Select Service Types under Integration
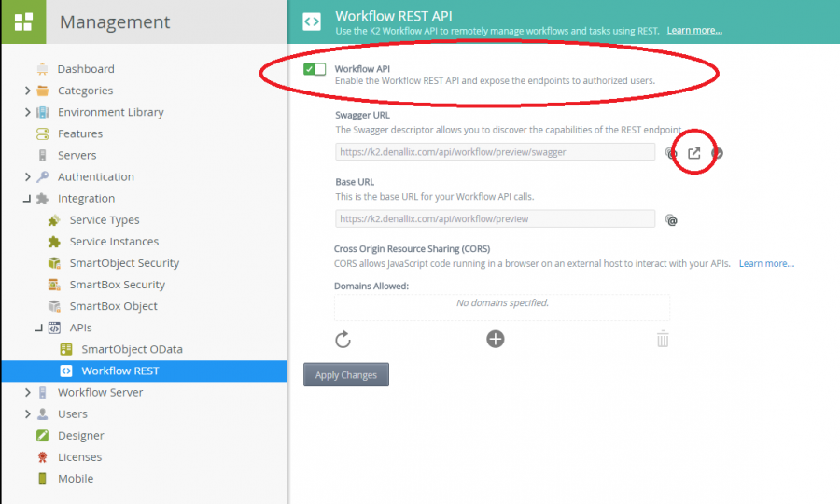The image size is (840, 504). pyautogui.click(x=105, y=220)
